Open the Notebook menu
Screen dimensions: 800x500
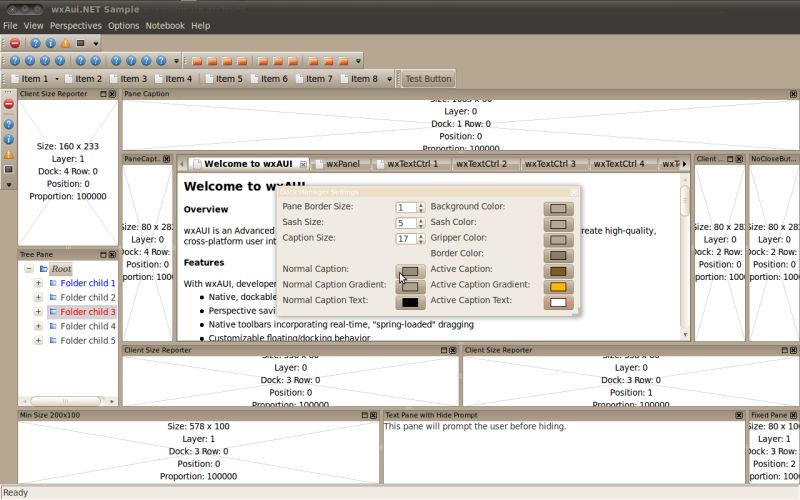[x=165, y=26]
